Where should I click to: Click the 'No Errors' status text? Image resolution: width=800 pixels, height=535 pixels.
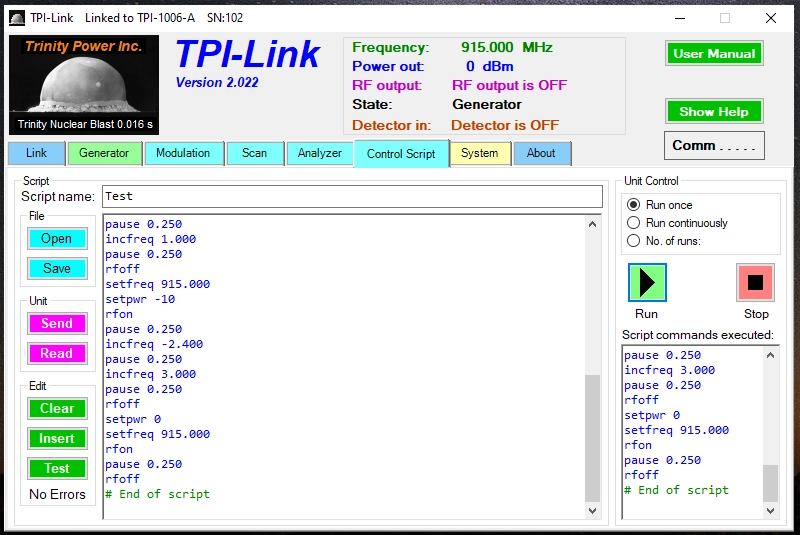tap(57, 494)
